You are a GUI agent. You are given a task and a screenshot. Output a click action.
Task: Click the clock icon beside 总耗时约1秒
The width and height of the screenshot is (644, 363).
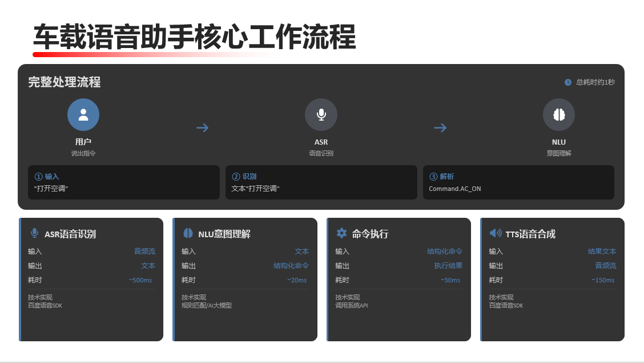pos(568,82)
